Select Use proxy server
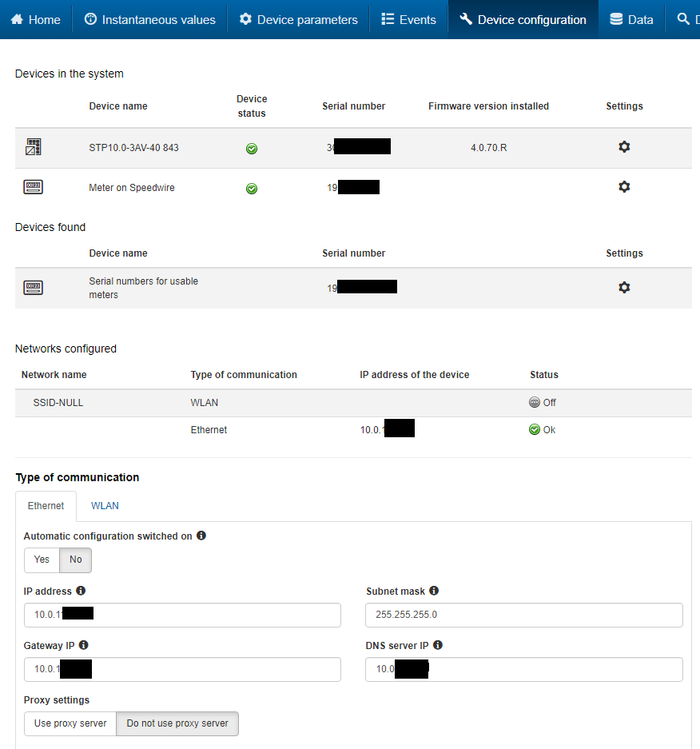Screen dimensions: 700x749 (70, 723)
